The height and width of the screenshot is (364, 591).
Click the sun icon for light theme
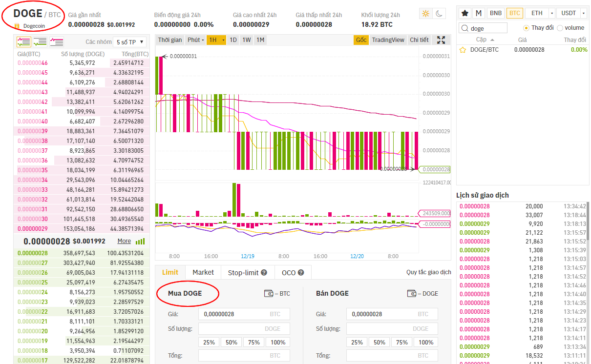(425, 13)
